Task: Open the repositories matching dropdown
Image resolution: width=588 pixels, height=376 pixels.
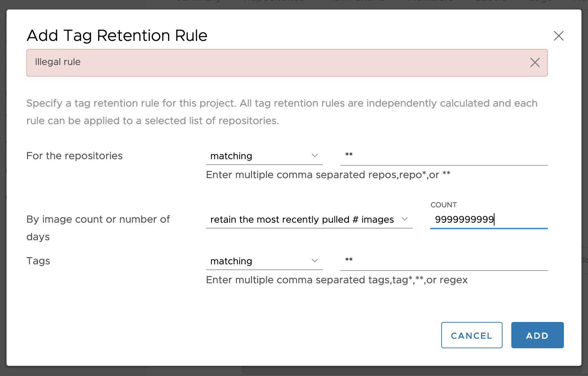Action: tap(264, 156)
